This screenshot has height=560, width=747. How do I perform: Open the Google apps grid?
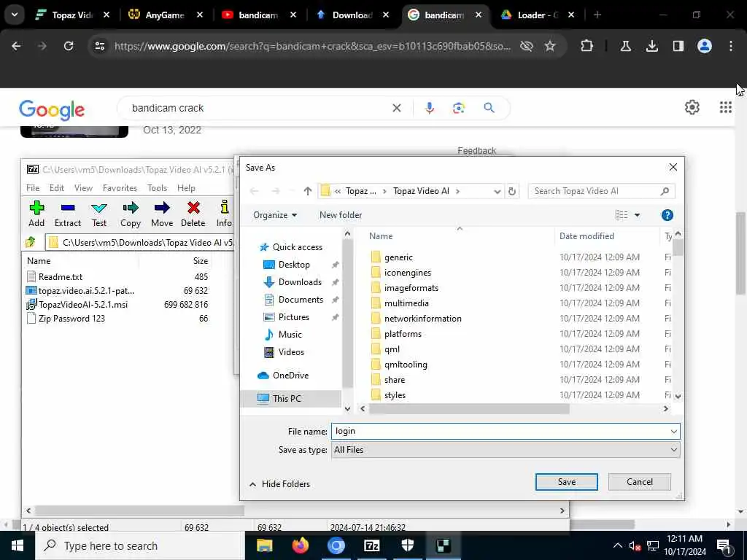725,107
